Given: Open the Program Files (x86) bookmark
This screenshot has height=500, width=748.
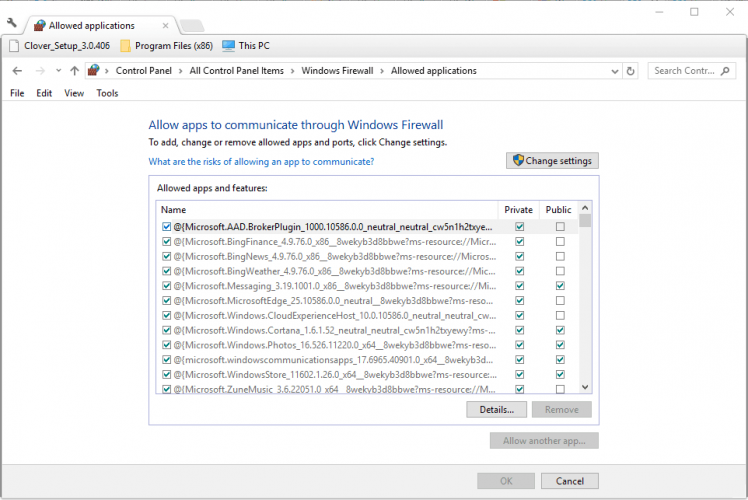Looking at the screenshot, I should tap(166, 46).
